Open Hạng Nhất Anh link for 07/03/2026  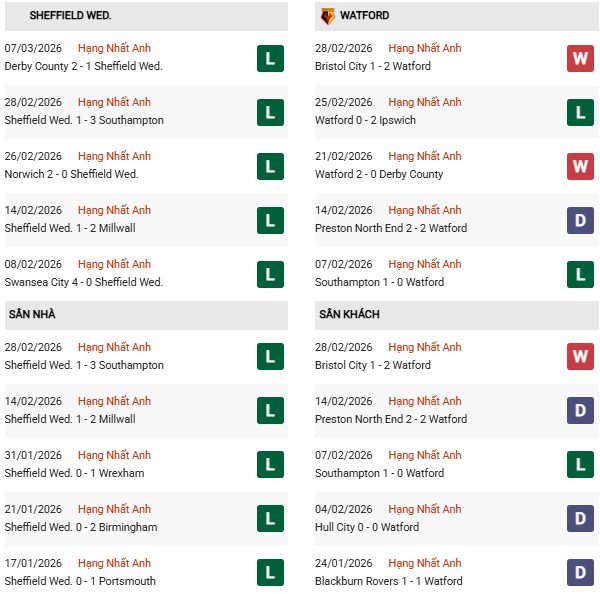[x=114, y=48]
